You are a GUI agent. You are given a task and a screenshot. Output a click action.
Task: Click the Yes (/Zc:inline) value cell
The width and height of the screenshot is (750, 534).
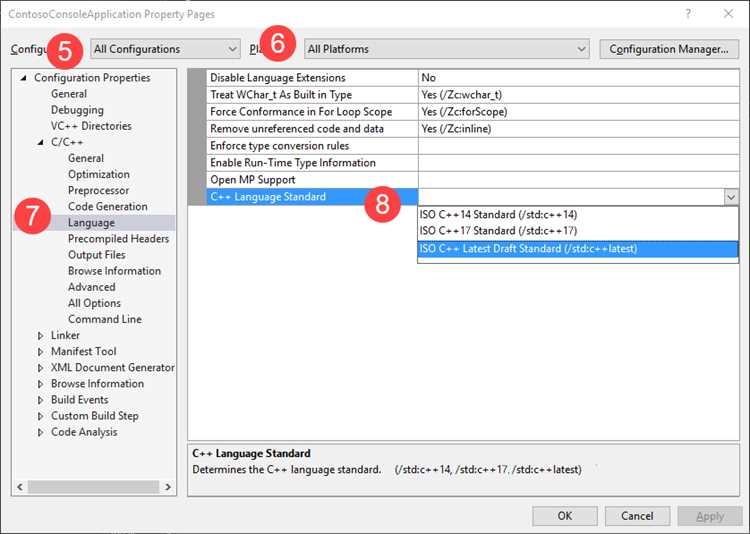coord(579,129)
